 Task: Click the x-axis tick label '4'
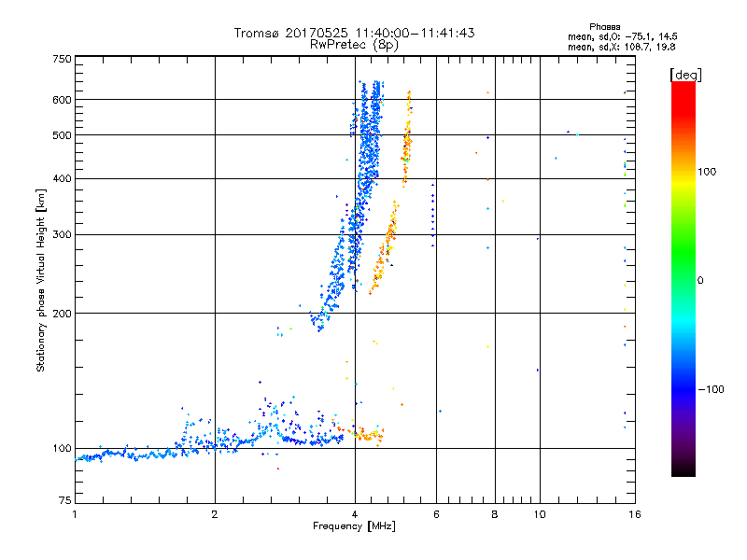click(355, 514)
